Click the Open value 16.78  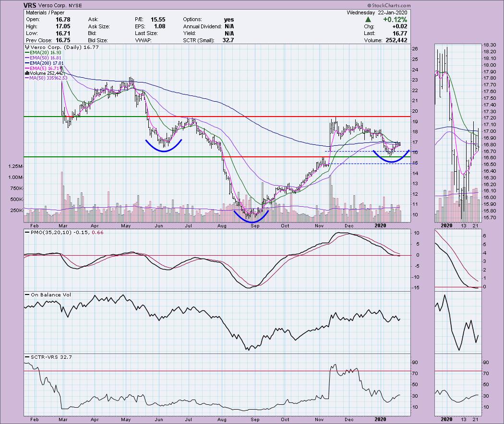[63, 20]
